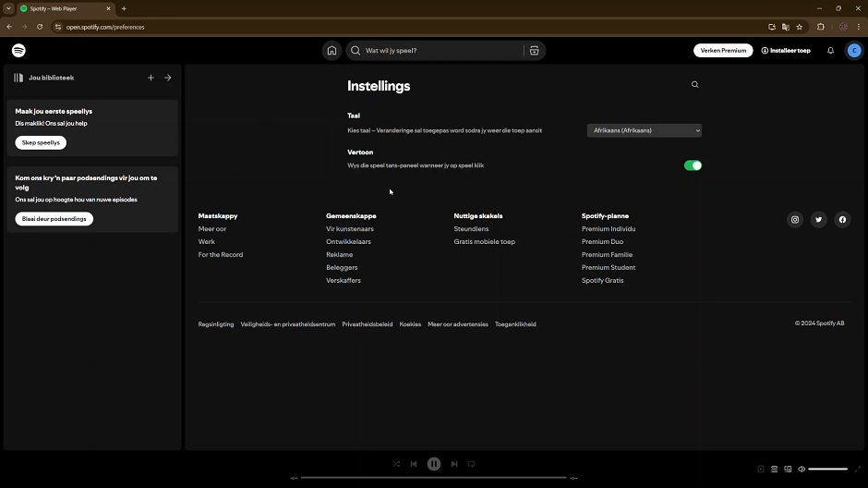Open the now playing view icon

tap(761, 469)
